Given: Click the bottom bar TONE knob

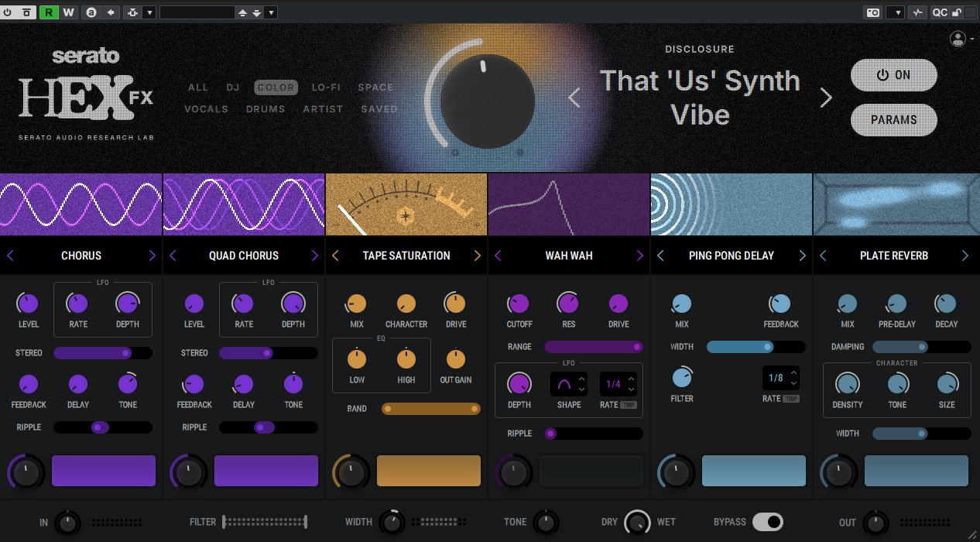Looking at the screenshot, I should [x=547, y=523].
